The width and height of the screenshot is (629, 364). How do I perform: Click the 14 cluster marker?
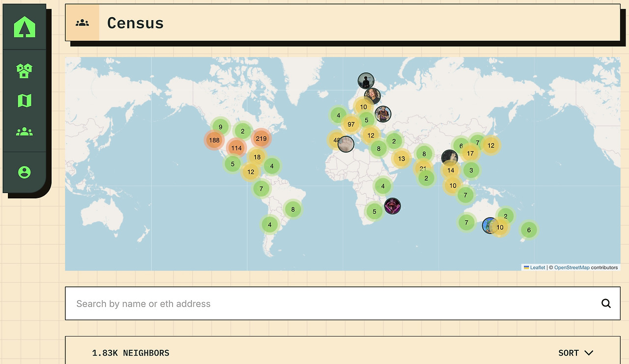coord(451,170)
